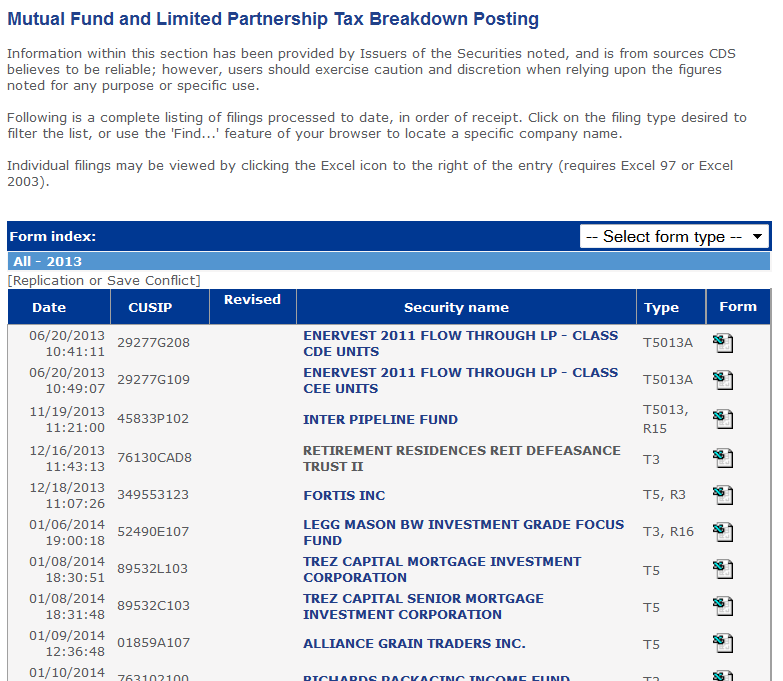Viewport: 783px width, 681px height.
Task: Open Excel icon for Retirement Residences REIT
Action: pos(723,458)
